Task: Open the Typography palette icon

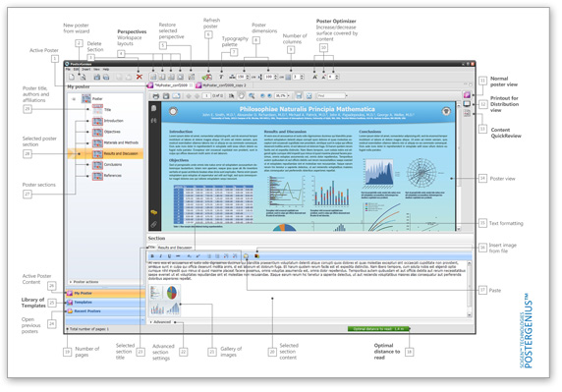Action: [221, 77]
